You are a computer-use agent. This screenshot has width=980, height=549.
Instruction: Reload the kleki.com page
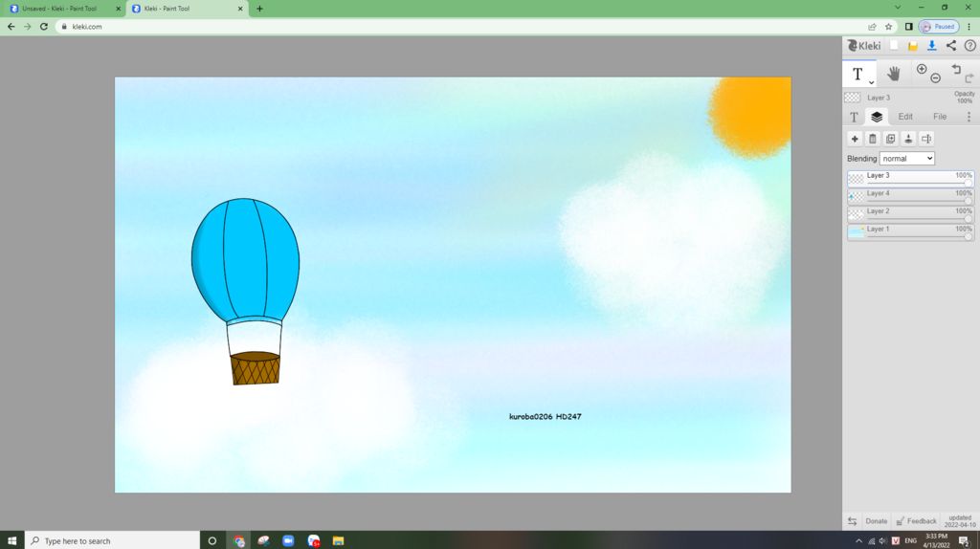(44, 27)
